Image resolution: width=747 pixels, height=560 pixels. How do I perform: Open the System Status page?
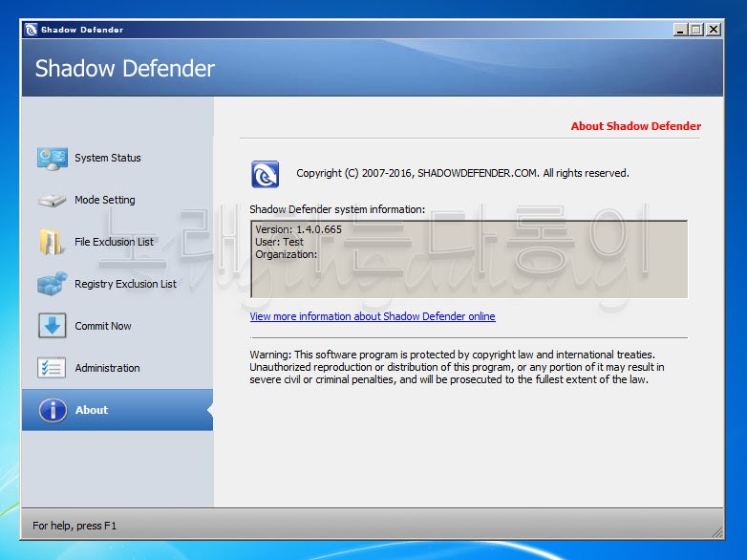[x=108, y=158]
